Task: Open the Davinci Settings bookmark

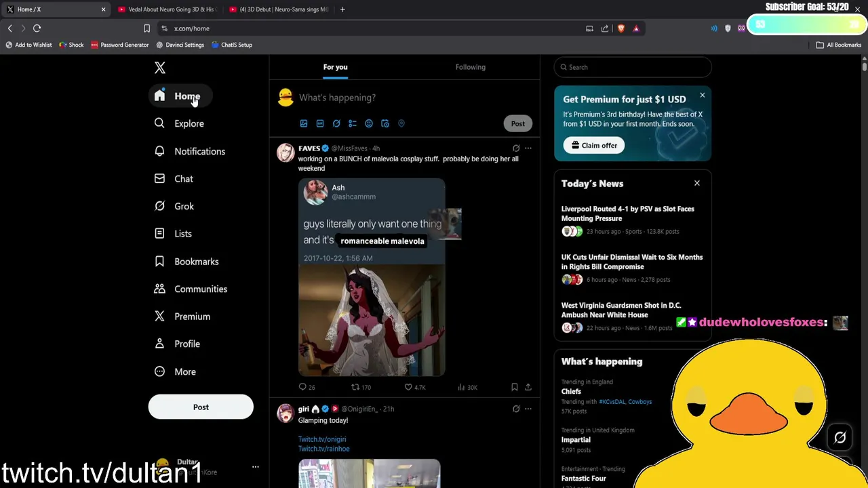Action: pyautogui.click(x=180, y=45)
